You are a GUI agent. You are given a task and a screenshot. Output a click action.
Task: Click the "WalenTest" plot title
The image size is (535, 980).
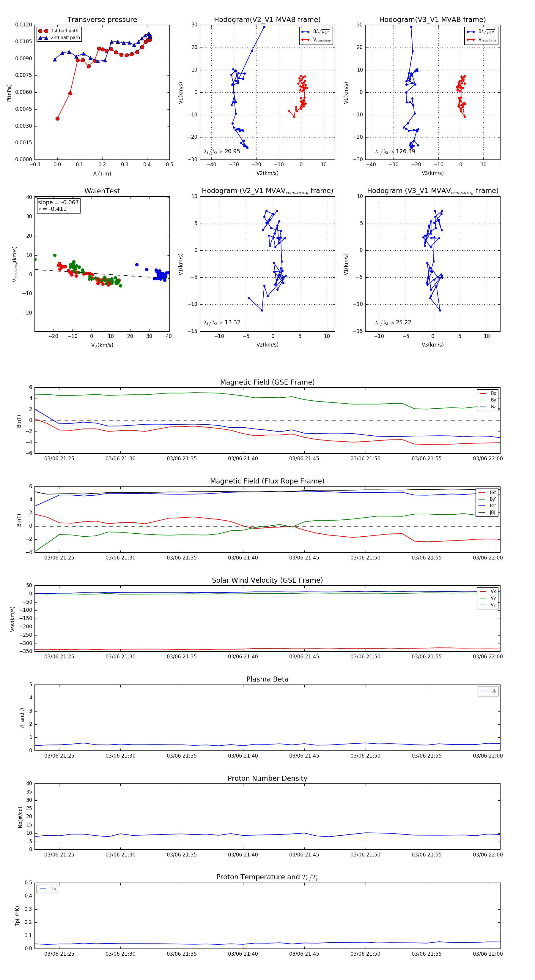[x=102, y=191]
